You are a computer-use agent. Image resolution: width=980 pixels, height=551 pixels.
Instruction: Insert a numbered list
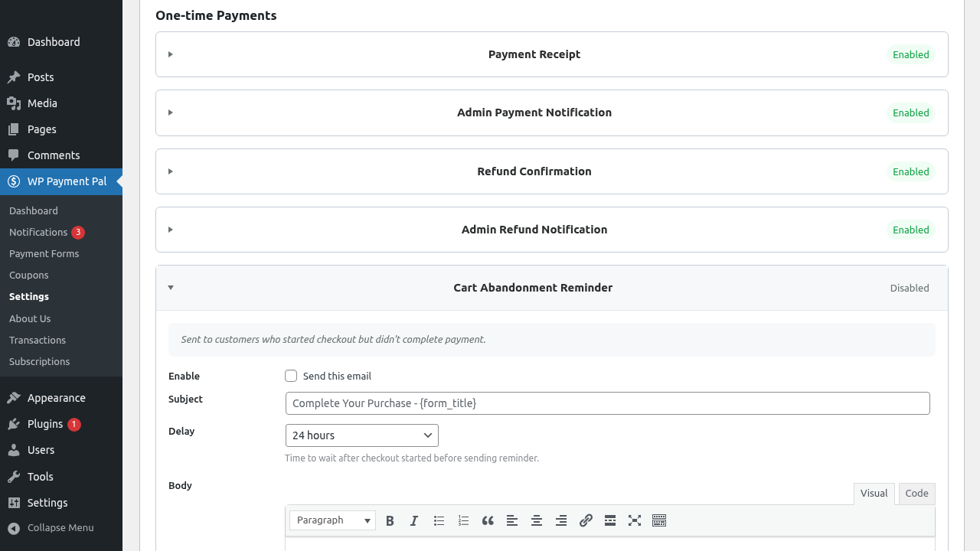[463, 520]
